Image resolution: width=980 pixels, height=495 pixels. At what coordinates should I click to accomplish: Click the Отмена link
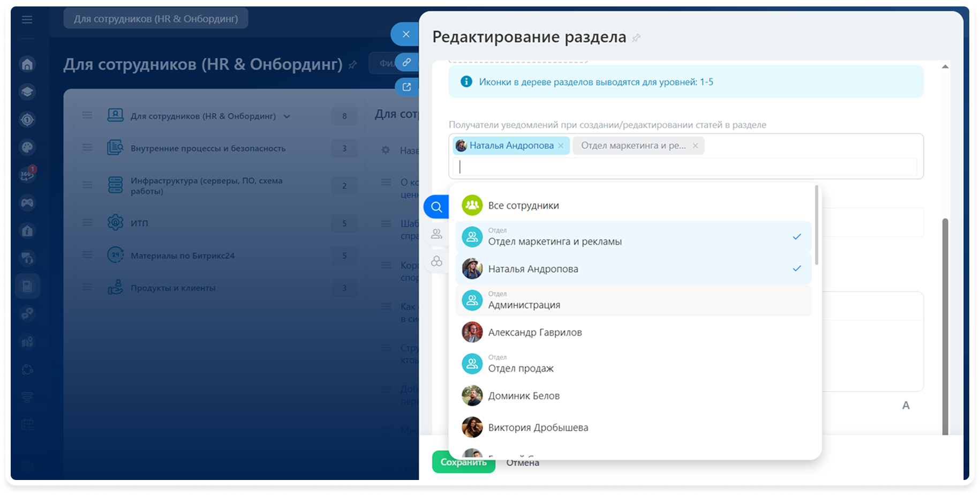click(x=523, y=463)
